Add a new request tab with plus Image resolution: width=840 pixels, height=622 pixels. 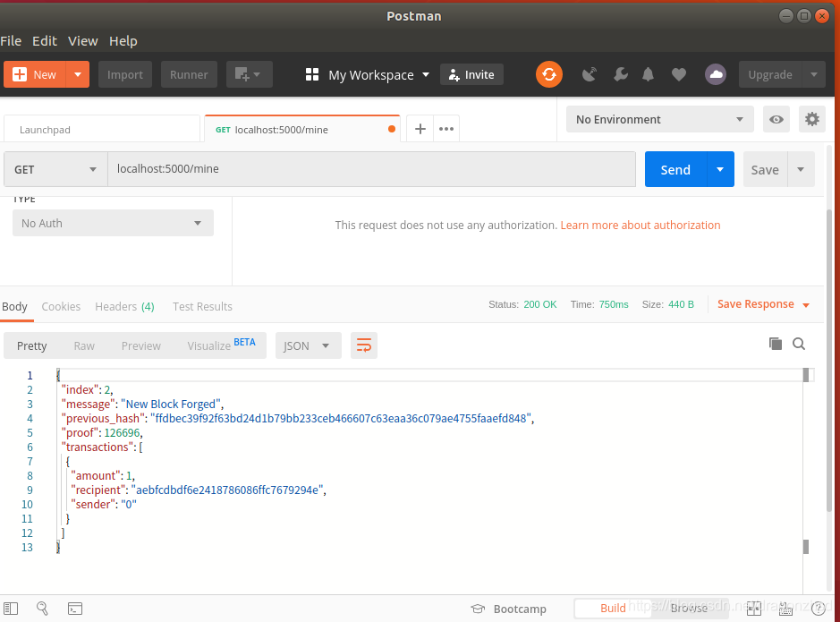coord(420,129)
